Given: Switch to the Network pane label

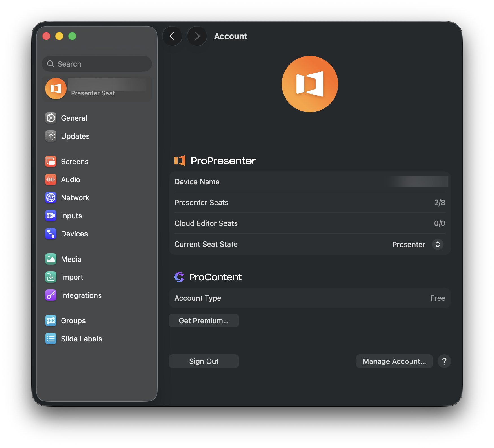Looking at the screenshot, I should pos(75,198).
